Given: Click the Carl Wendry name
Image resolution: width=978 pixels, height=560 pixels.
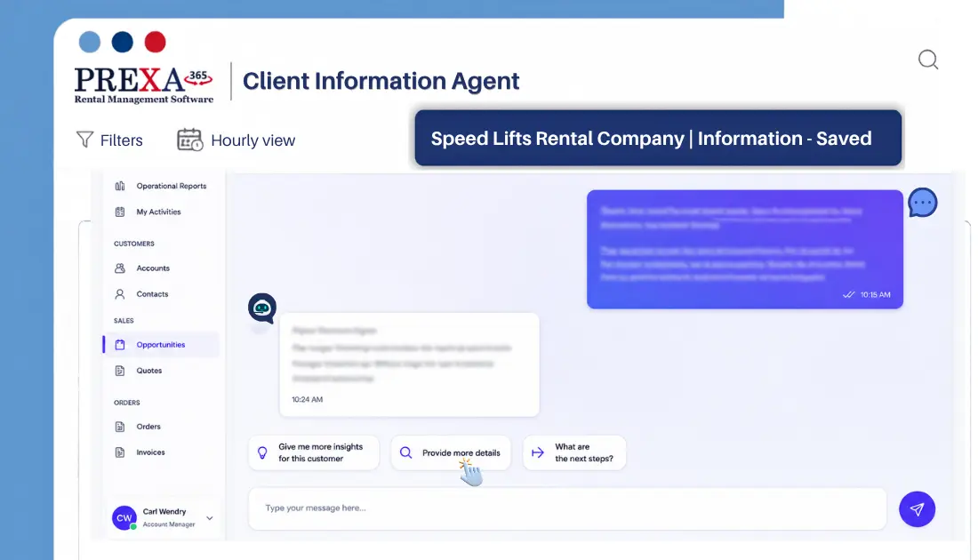Looking at the screenshot, I should (164, 511).
